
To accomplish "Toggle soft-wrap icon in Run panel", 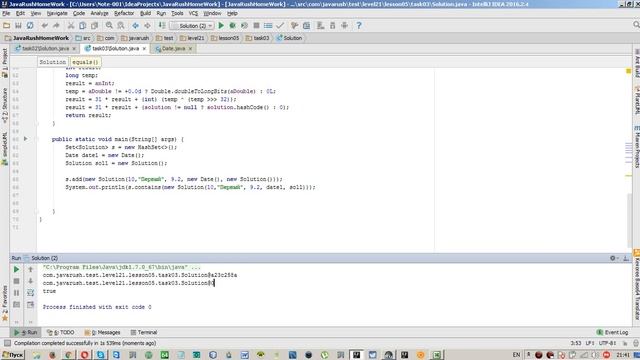I will pos(31,293).
